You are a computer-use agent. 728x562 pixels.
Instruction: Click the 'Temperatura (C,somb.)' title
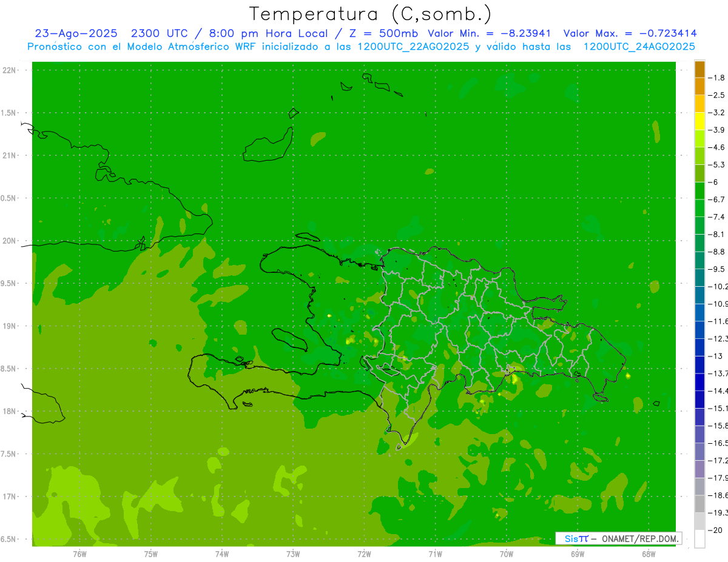371,15
